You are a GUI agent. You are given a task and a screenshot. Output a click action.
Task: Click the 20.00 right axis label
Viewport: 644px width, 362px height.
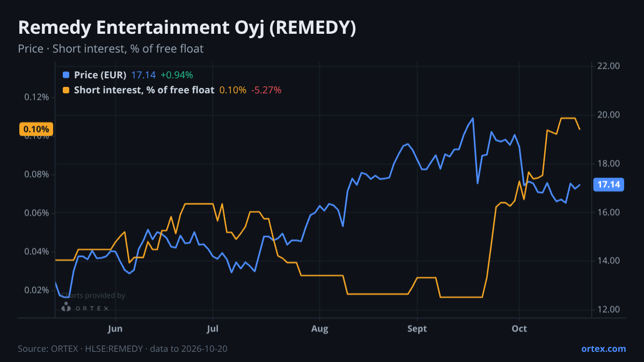click(x=608, y=115)
